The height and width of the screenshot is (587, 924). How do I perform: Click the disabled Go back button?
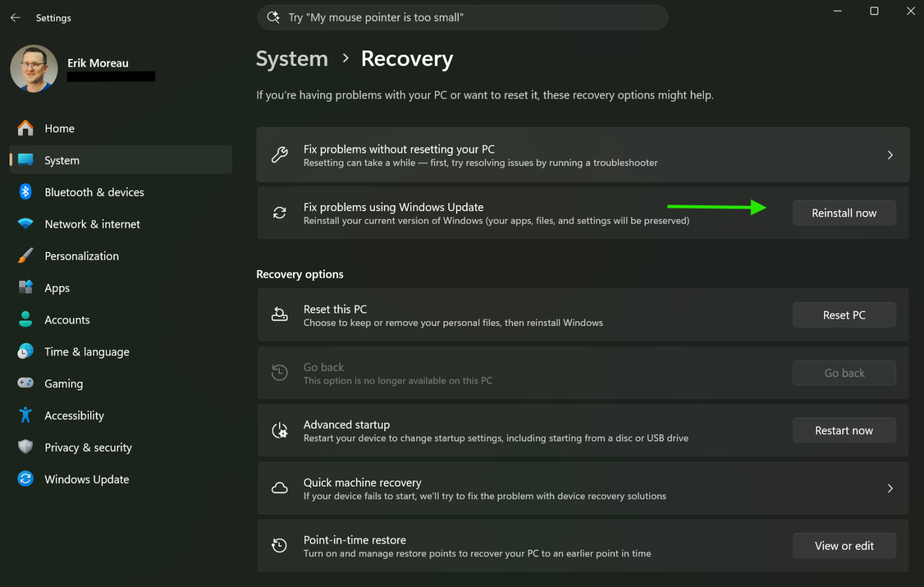pos(844,373)
